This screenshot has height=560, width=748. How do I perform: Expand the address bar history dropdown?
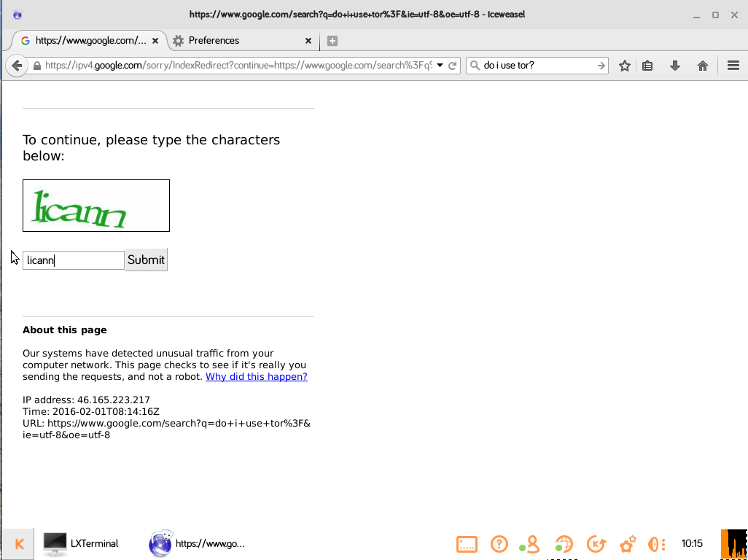440,65
